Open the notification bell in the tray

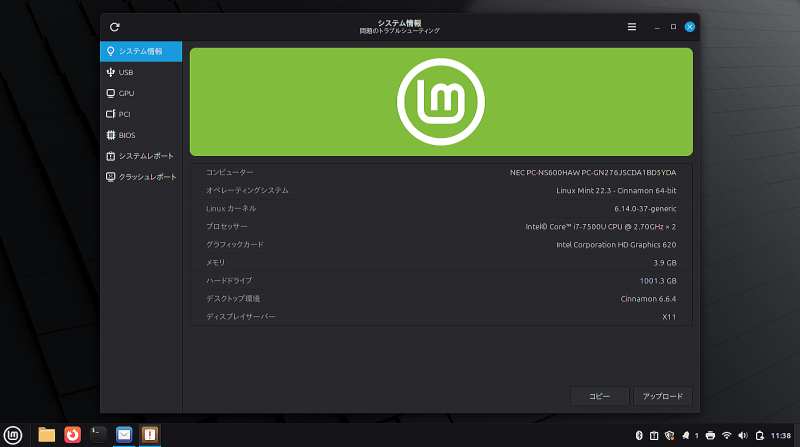pos(686,435)
